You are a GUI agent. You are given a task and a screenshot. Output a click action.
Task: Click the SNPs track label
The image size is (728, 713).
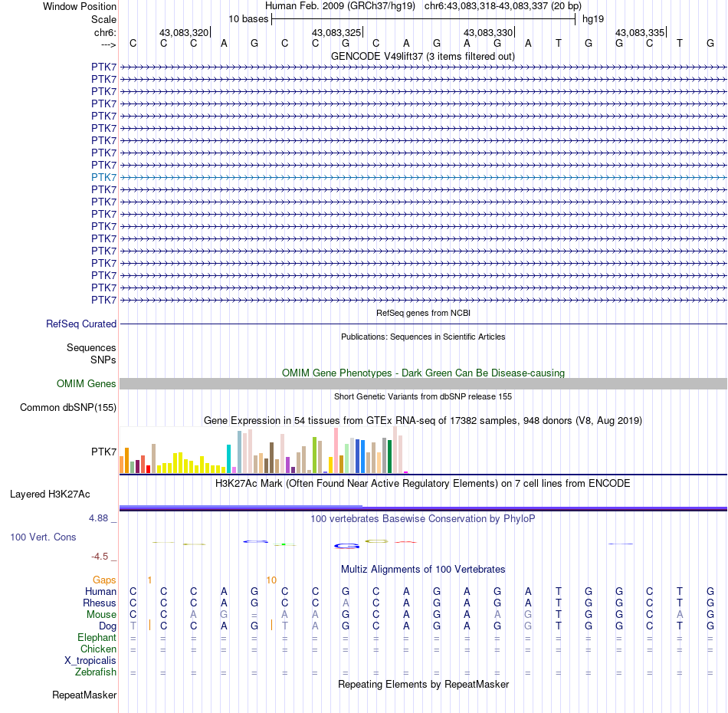tap(103, 360)
